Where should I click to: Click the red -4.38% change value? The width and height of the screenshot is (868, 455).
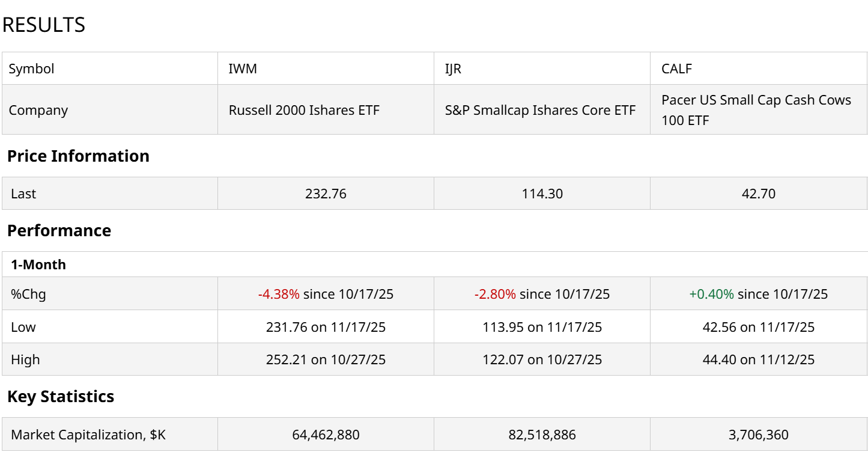pos(279,294)
